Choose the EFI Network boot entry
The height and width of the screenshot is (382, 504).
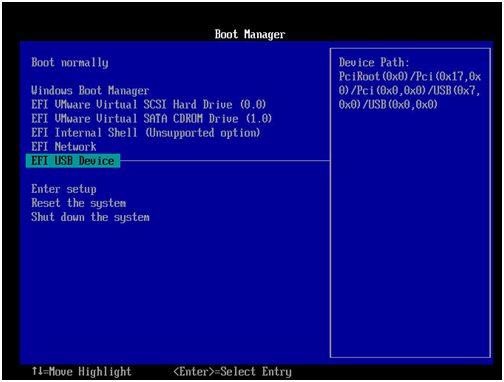coord(64,147)
